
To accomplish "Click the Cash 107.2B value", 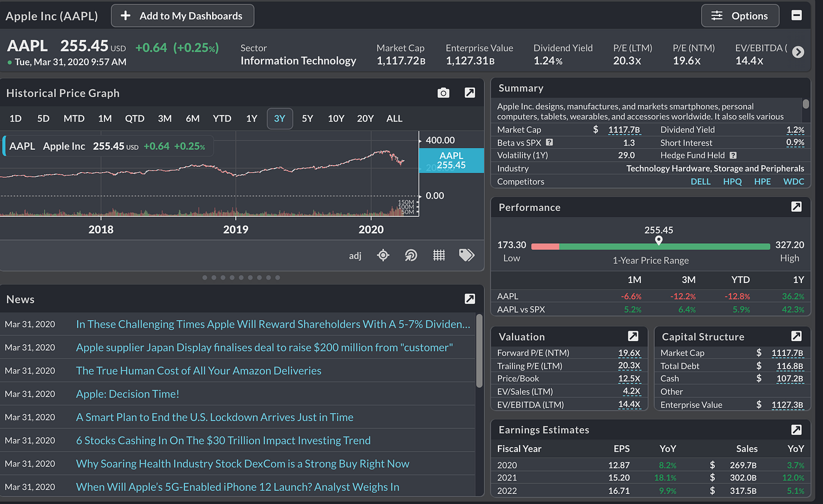I will pyautogui.click(x=790, y=379).
